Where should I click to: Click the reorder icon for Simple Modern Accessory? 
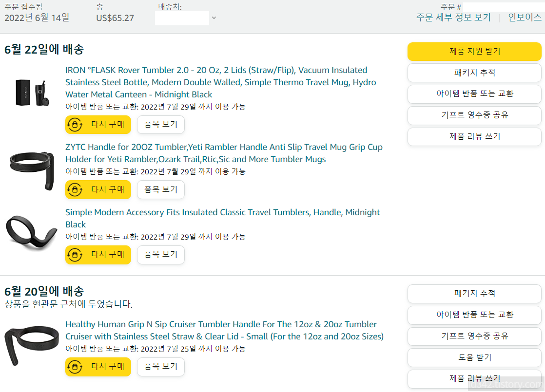75,255
